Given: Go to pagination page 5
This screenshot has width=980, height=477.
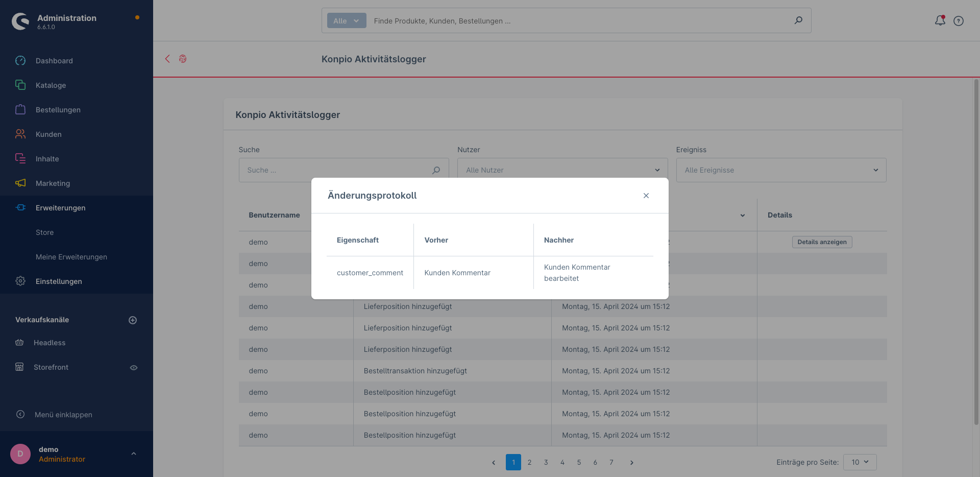Looking at the screenshot, I should pyautogui.click(x=579, y=462).
